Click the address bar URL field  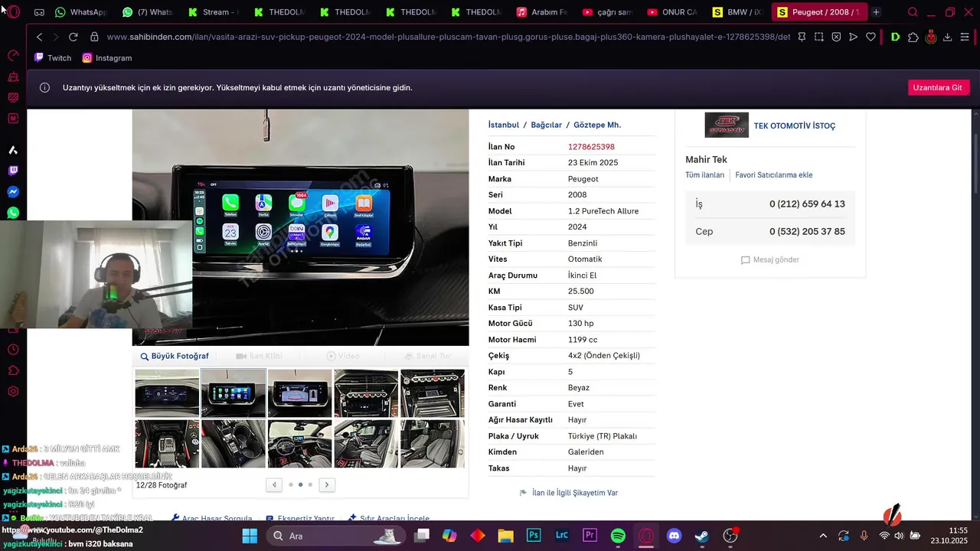tap(448, 37)
